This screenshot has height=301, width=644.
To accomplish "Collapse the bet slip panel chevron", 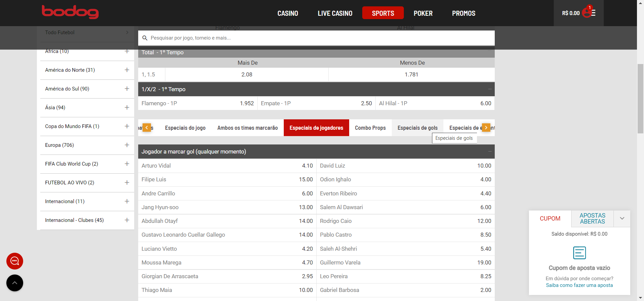I will pyautogui.click(x=622, y=219).
